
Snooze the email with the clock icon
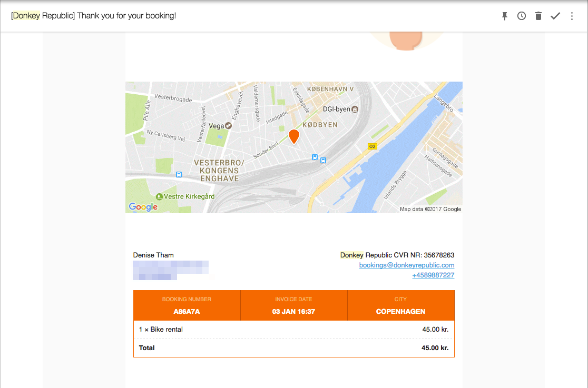click(x=521, y=16)
